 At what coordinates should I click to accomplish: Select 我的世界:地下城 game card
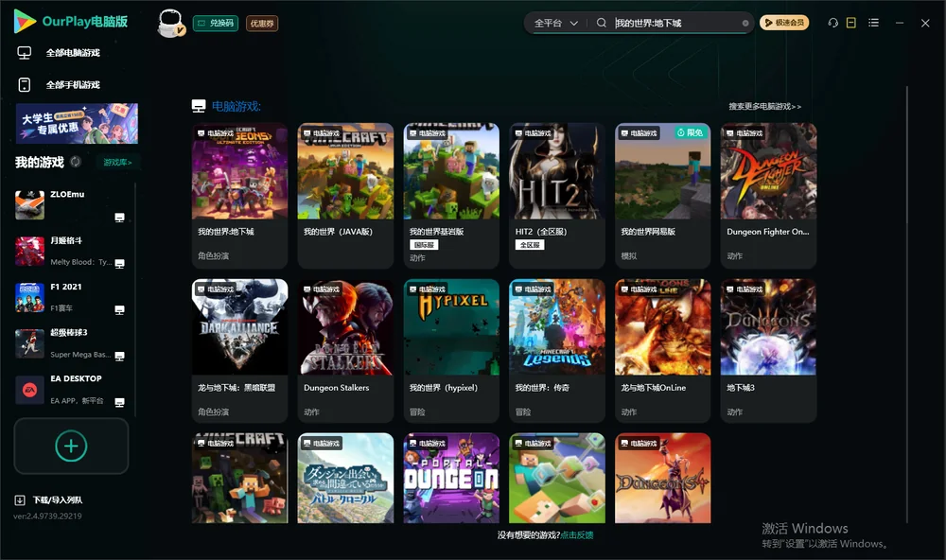click(239, 196)
